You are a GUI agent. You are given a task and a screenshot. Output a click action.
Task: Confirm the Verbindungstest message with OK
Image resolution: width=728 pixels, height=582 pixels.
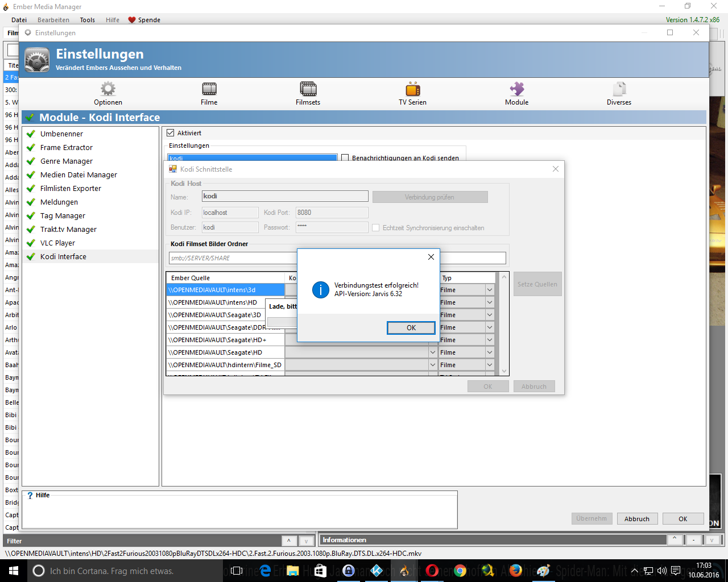point(411,328)
